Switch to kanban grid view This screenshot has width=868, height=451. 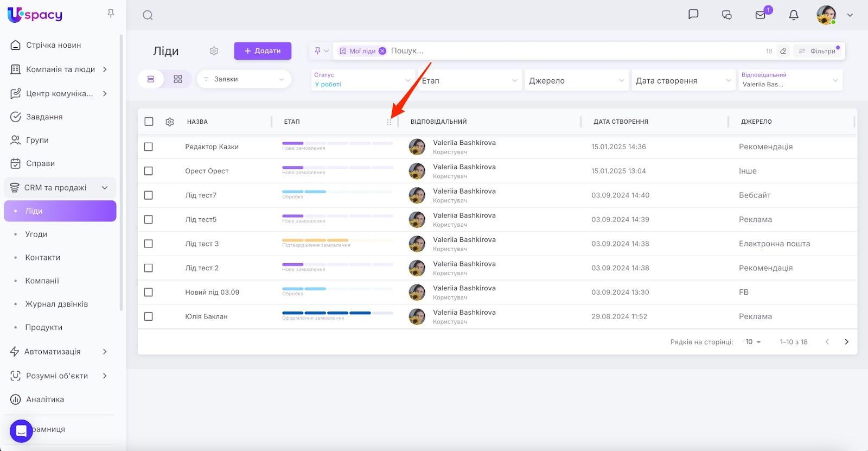[x=178, y=79]
